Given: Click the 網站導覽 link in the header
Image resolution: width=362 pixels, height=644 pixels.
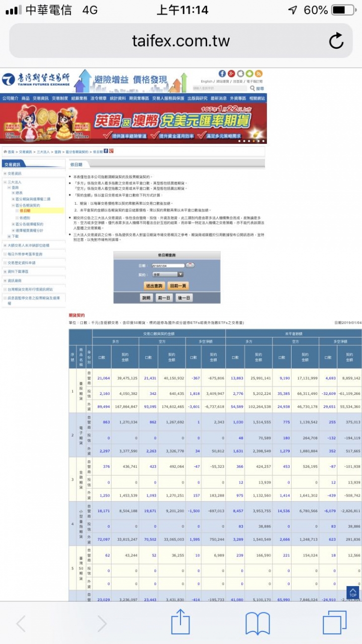Looking at the screenshot, I should tap(223, 82).
